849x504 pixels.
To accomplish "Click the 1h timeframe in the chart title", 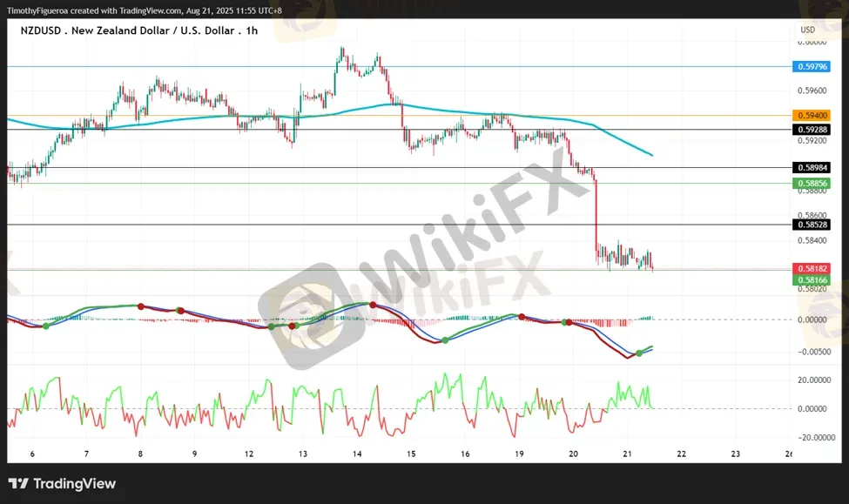I will pos(252,30).
